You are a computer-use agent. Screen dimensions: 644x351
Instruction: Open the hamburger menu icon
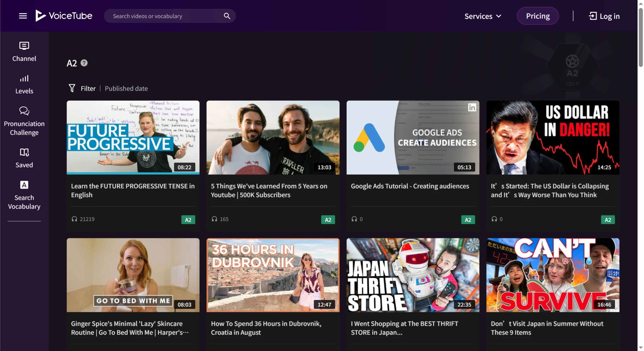coord(23,16)
